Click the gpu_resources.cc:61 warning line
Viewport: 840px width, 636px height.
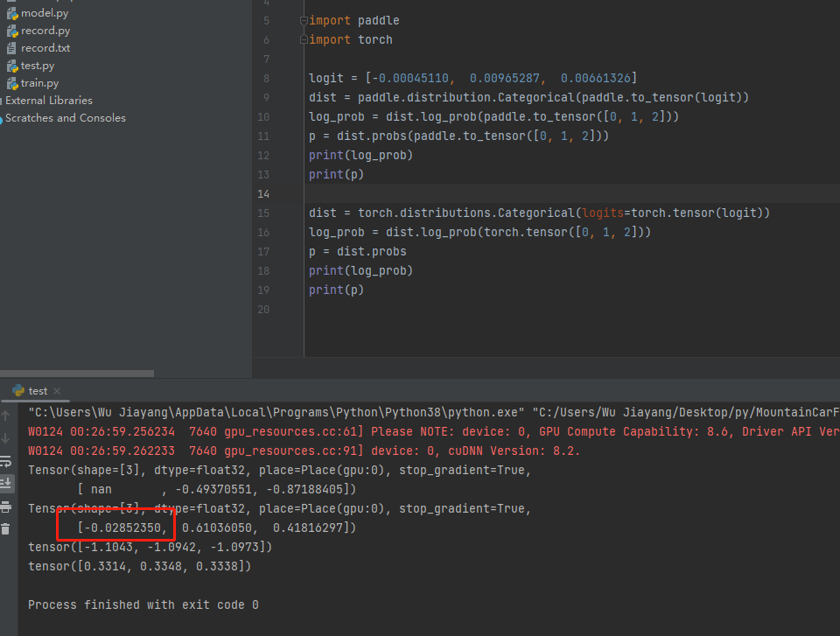(434, 432)
